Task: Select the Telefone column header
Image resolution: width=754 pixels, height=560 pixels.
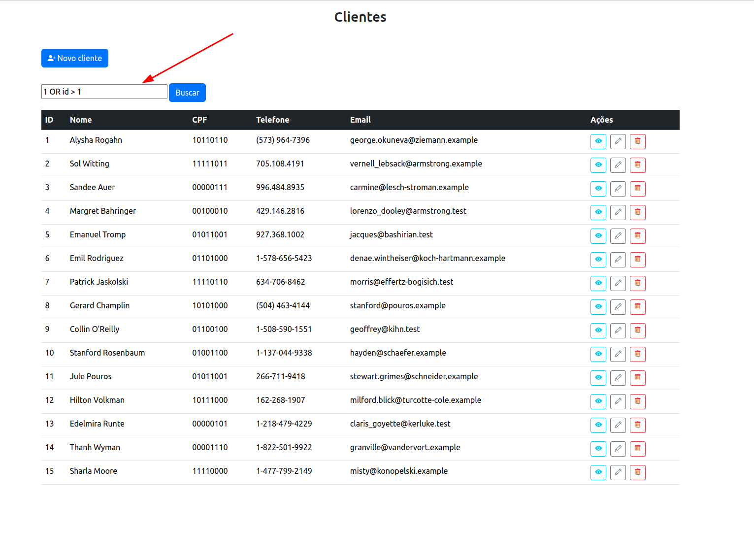Action: pyautogui.click(x=272, y=120)
